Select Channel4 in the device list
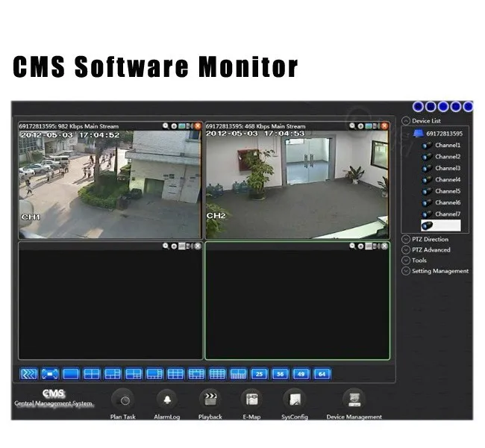The width and height of the screenshot is (485, 448). 442,179
